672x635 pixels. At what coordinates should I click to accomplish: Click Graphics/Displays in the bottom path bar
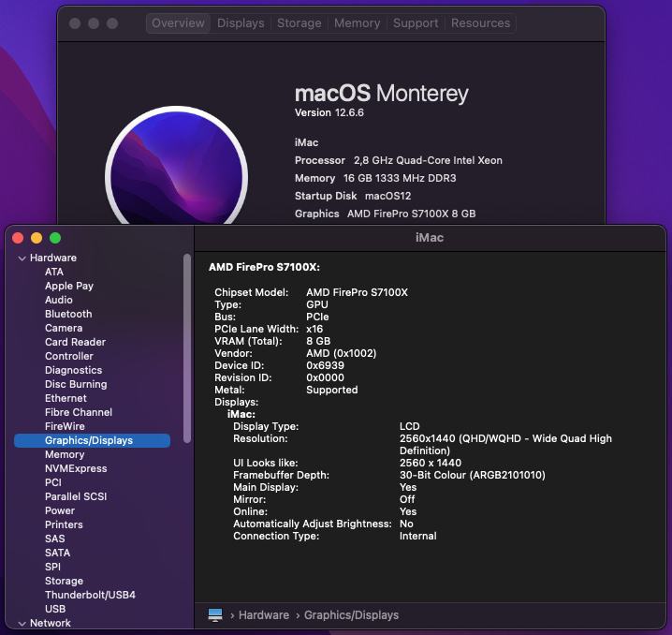351,615
